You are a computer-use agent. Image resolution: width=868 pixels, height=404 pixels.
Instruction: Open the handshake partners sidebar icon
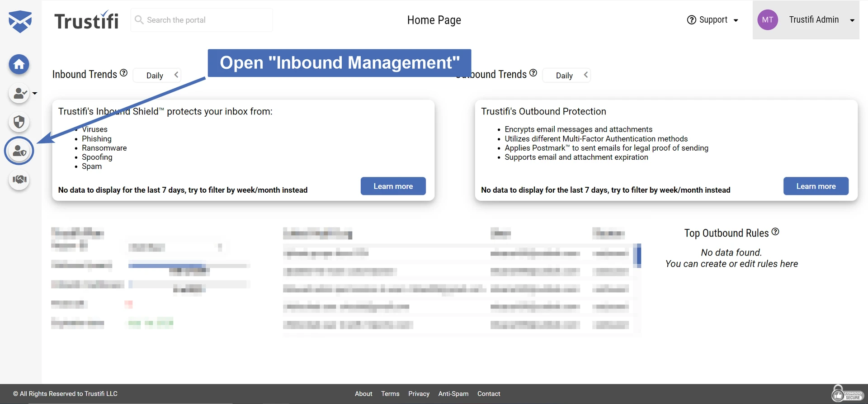click(x=19, y=180)
